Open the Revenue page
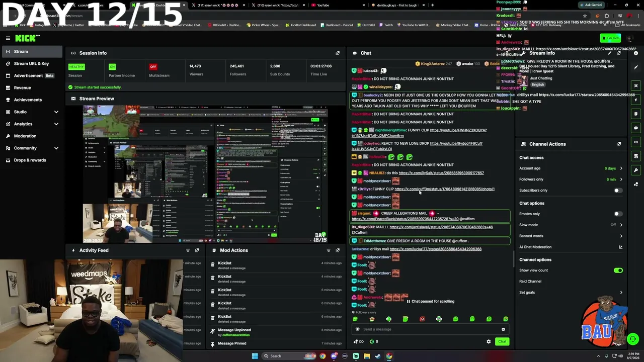Viewport: 644px width, 362px height. click(32, 87)
